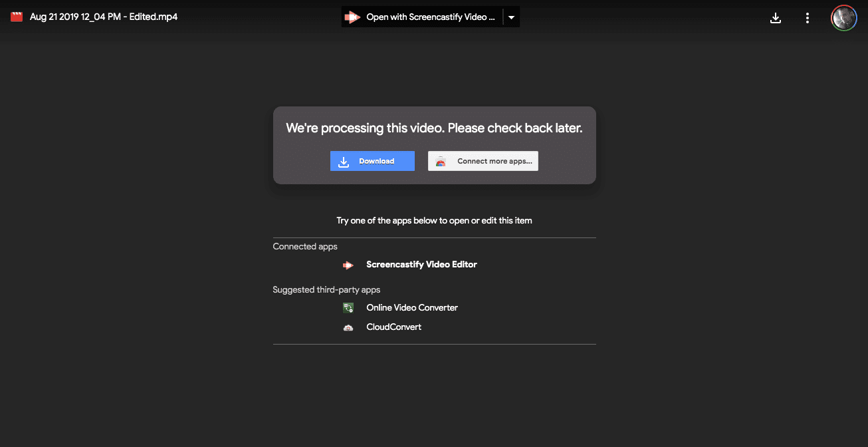Screen dimensions: 868x447
Task: Expand the Open with dropdown arrow
Action: pos(511,17)
